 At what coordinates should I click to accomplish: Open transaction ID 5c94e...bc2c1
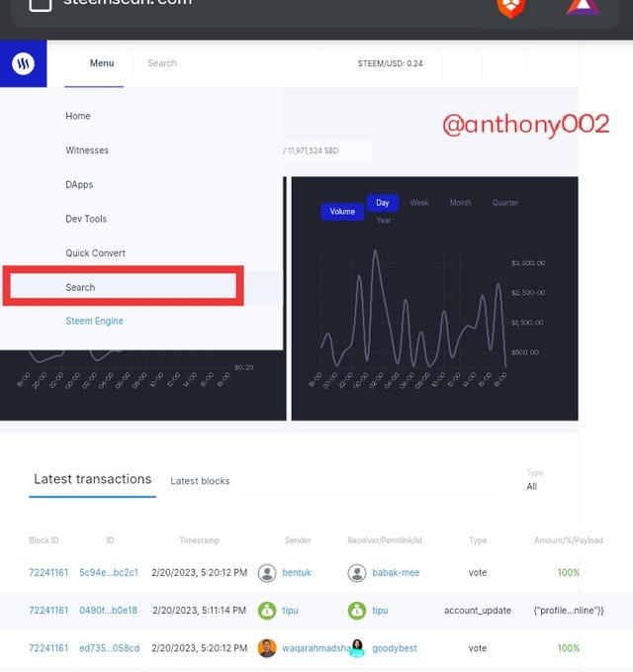[x=109, y=573]
